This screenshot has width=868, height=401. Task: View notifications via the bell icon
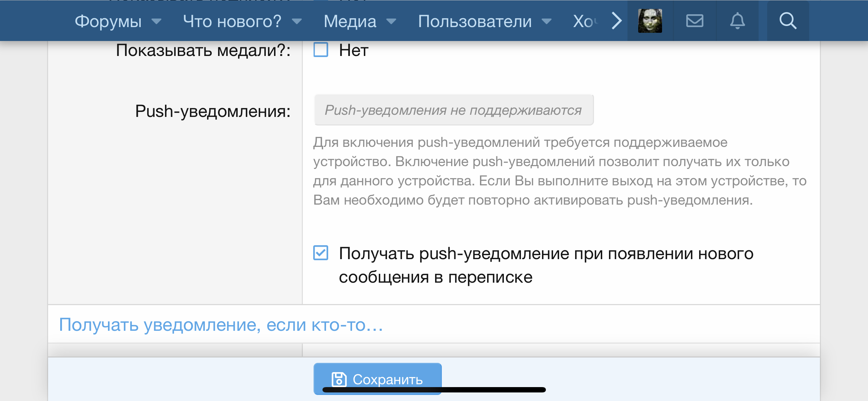click(738, 21)
